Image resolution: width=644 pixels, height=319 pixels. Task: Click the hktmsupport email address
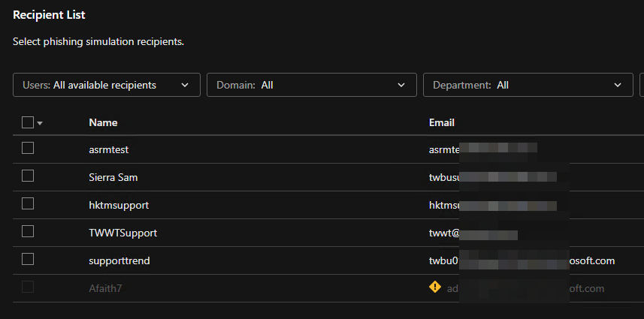tap(492, 205)
